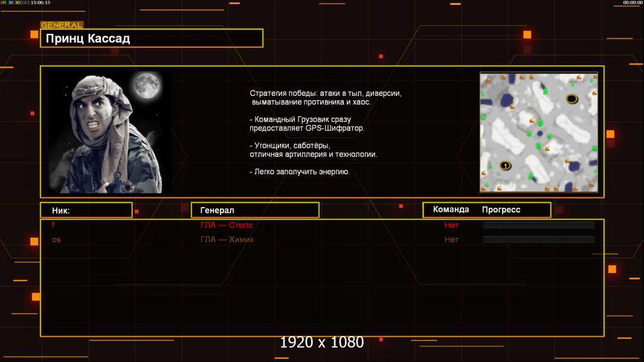The image size is (644, 362).
Task: Click the Прогресс column label
Action: 501,209
